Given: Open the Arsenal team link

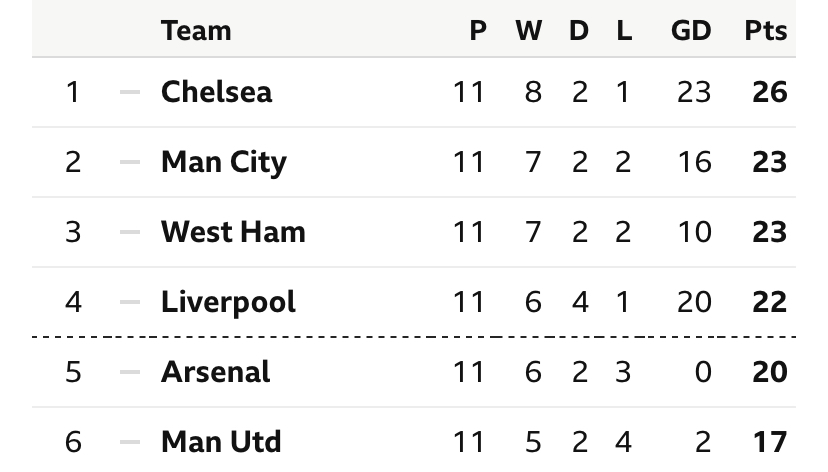Looking at the screenshot, I should tap(215, 372).
